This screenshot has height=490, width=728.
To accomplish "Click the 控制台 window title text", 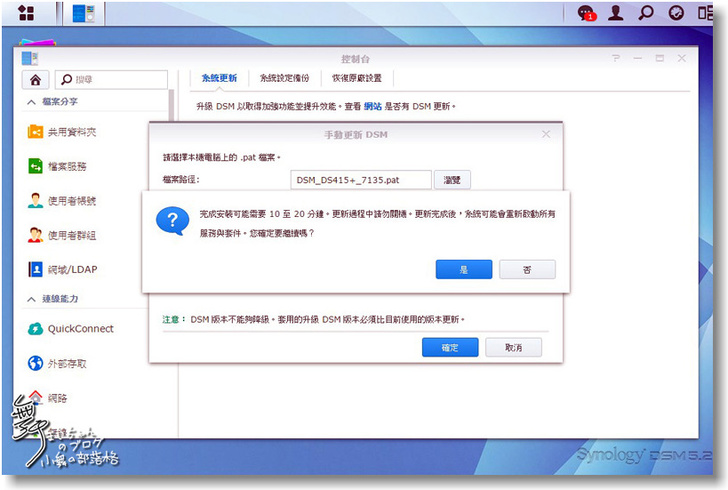I will pos(355,59).
